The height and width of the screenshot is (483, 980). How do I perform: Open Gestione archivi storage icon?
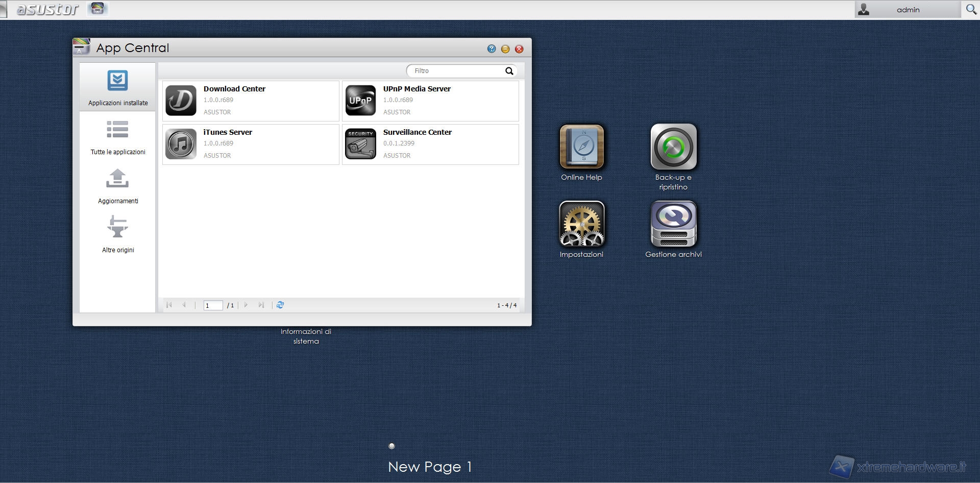point(673,224)
